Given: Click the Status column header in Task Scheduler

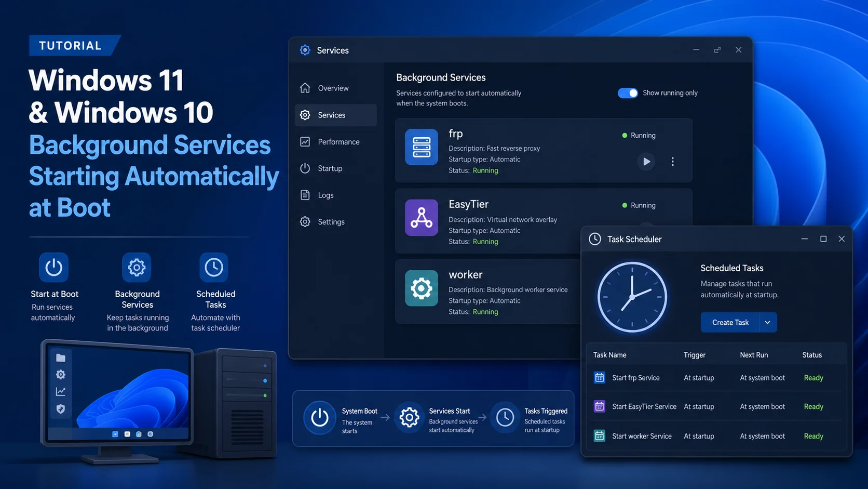Looking at the screenshot, I should click(812, 355).
